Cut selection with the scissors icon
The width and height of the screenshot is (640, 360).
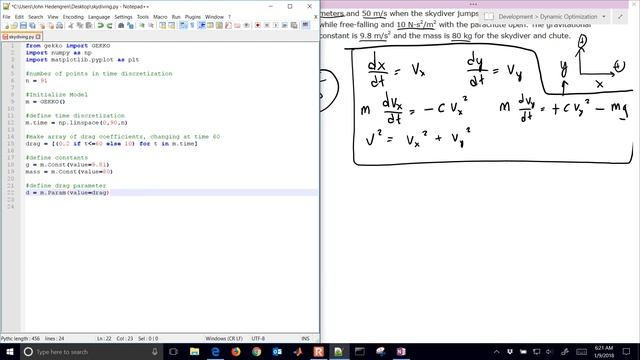point(71,25)
